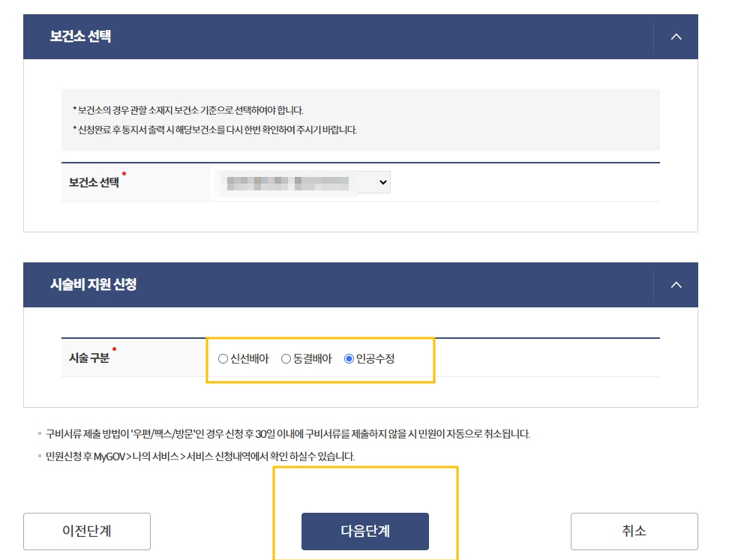Click the 취소 button

(634, 531)
